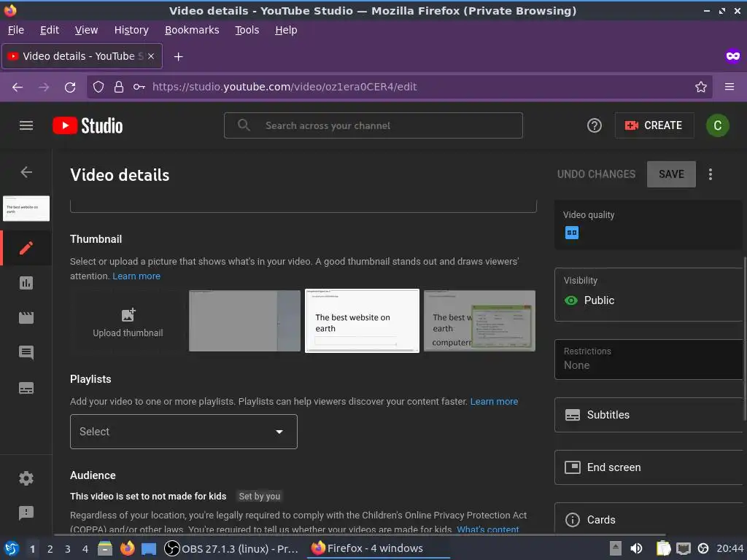Screen dimensions: 747x560
Task: Open the Settings gear in sidebar
Action: click(26, 478)
